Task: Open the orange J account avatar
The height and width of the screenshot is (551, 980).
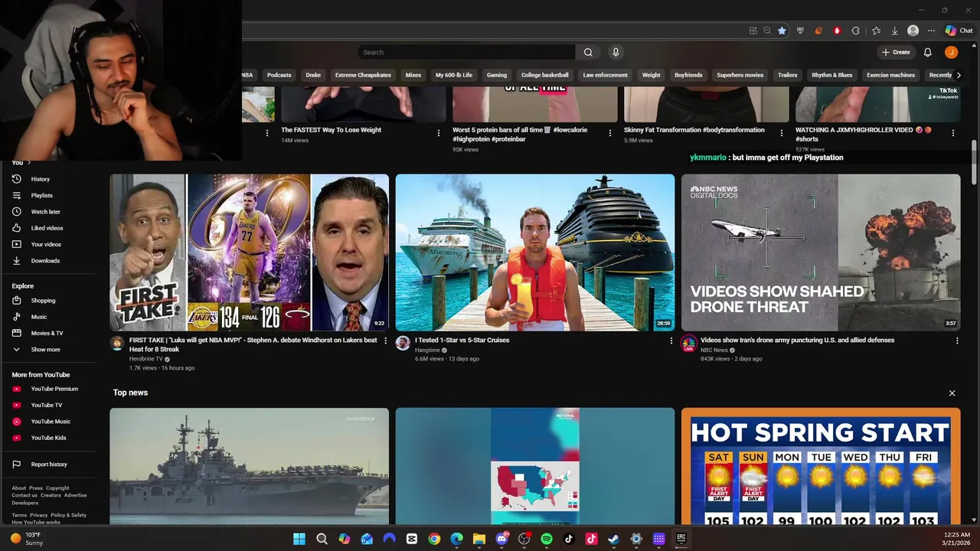Action: point(951,52)
